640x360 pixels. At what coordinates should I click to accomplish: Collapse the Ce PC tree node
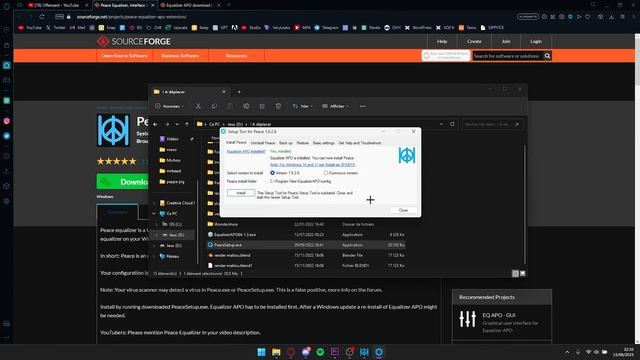click(154, 213)
